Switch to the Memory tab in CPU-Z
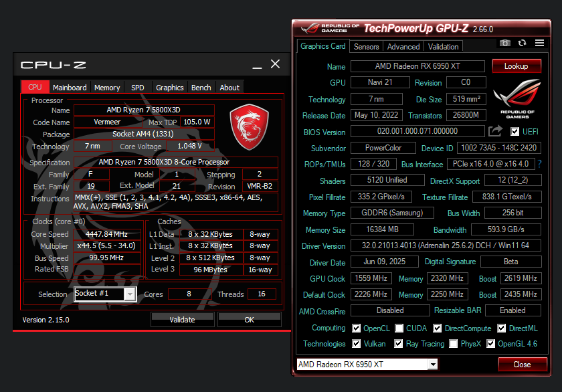The image size is (562, 392). click(x=107, y=88)
